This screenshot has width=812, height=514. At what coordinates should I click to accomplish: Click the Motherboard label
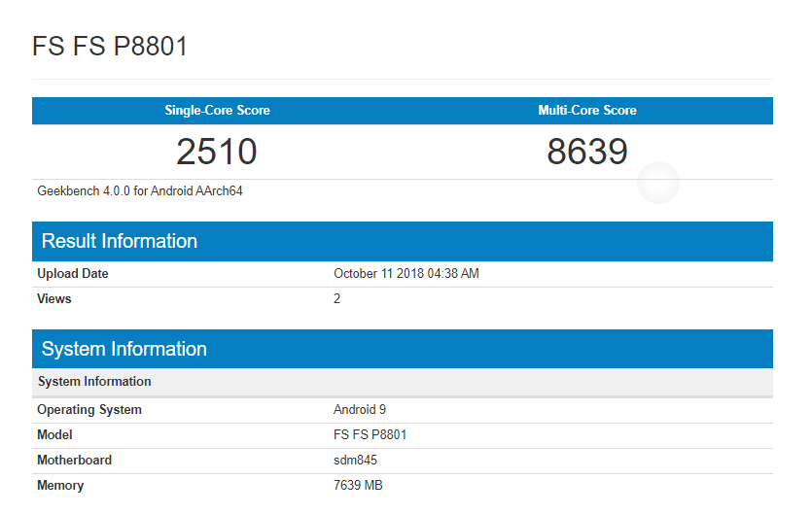click(x=74, y=461)
